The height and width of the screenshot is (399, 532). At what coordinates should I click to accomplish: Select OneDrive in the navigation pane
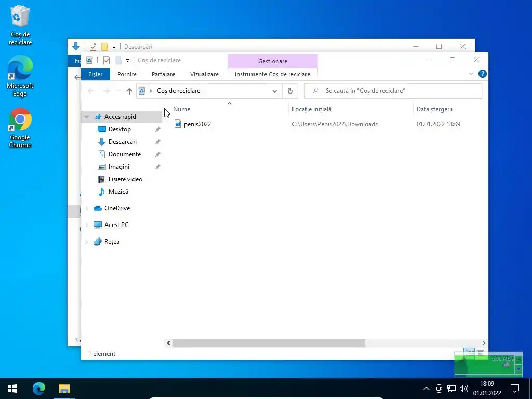tap(117, 208)
